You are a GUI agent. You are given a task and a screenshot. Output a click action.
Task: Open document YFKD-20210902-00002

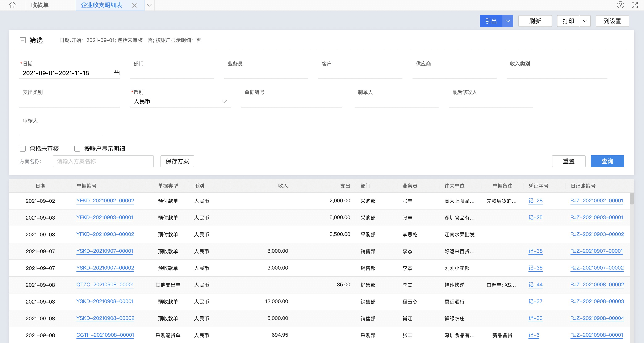click(x=105, y=201)
